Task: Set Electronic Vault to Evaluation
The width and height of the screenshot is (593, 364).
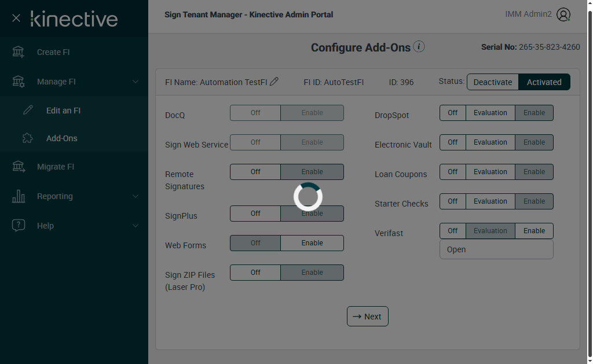Action: point(490,142)
